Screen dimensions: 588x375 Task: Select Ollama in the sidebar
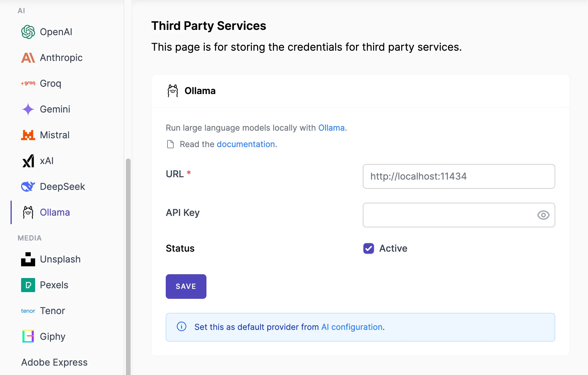(54, 212)
